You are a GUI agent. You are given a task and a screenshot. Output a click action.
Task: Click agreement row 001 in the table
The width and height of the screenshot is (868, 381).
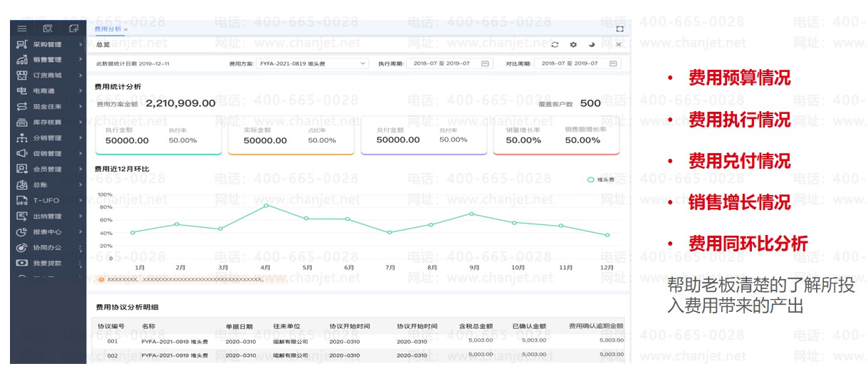tap(113, 340)
